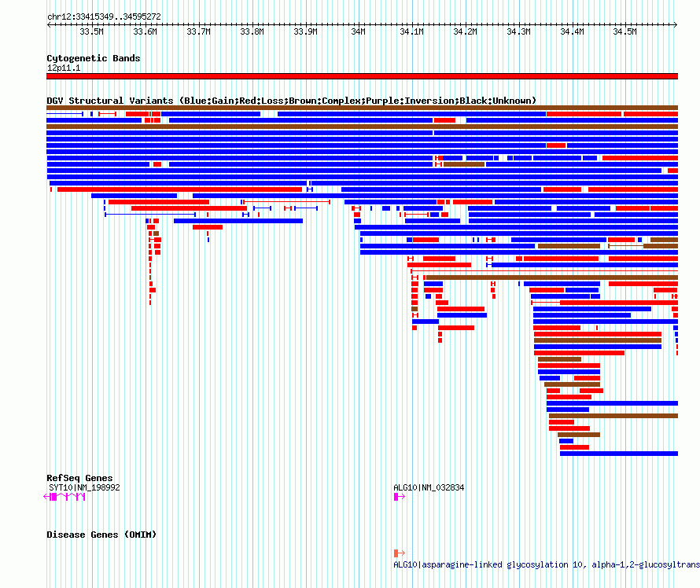The width and height of the screenshot is (700, 588).
Task: Click the Cytogenetic Bands track title
Action: tap(94, 58)
